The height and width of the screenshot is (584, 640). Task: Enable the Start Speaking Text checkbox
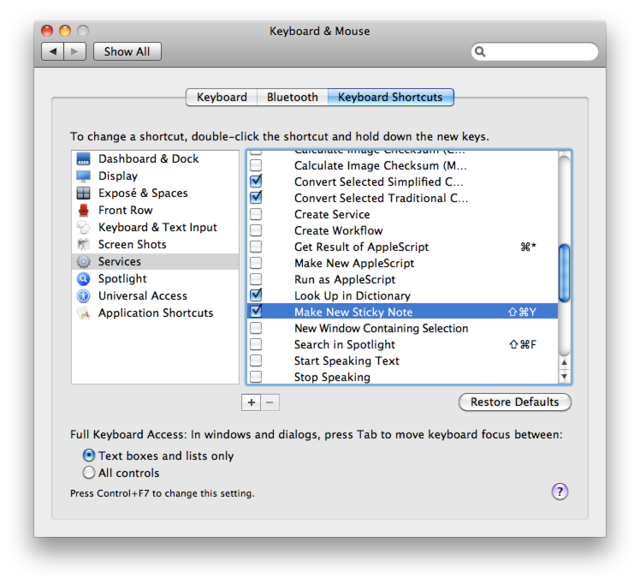[256, 361]
